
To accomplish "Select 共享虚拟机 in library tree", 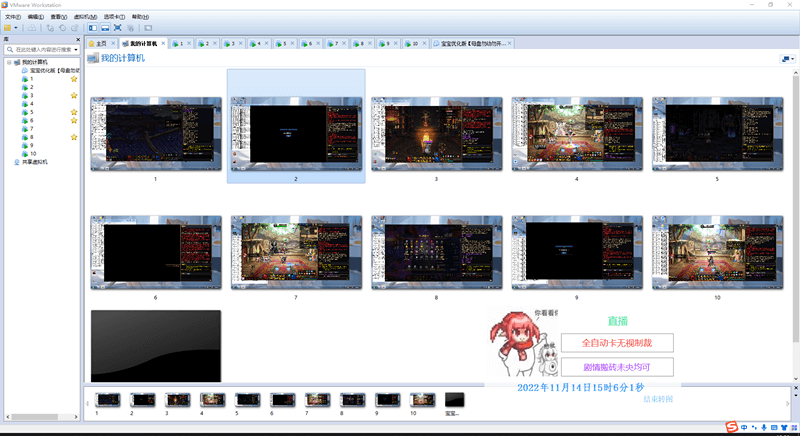I will pos(31,162).
